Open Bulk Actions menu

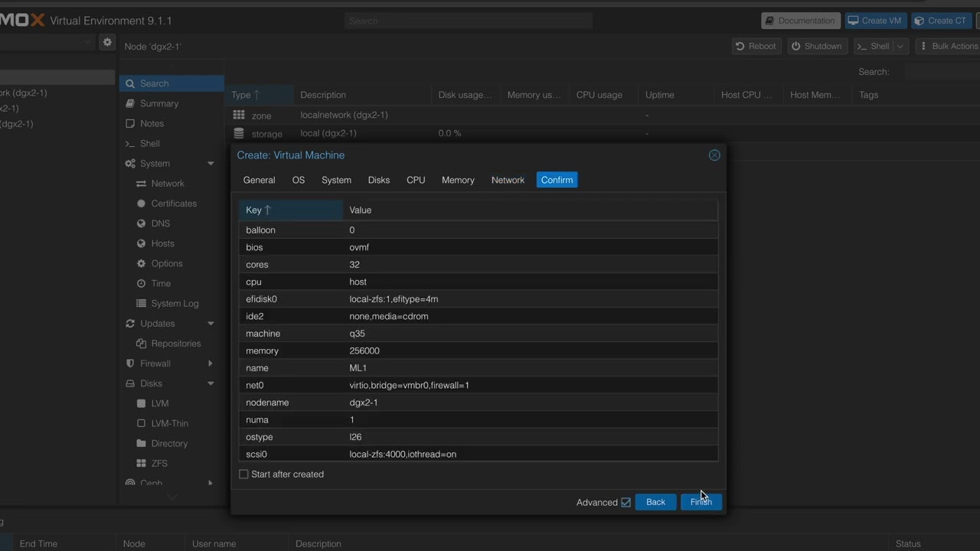(x=948, y=46)
